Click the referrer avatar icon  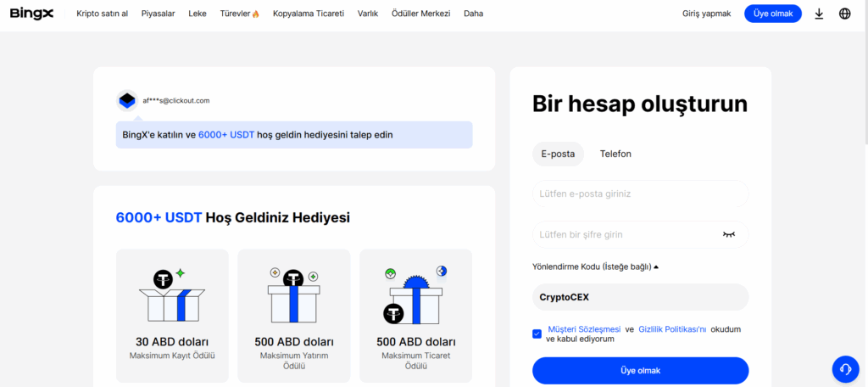pos(127,100)
